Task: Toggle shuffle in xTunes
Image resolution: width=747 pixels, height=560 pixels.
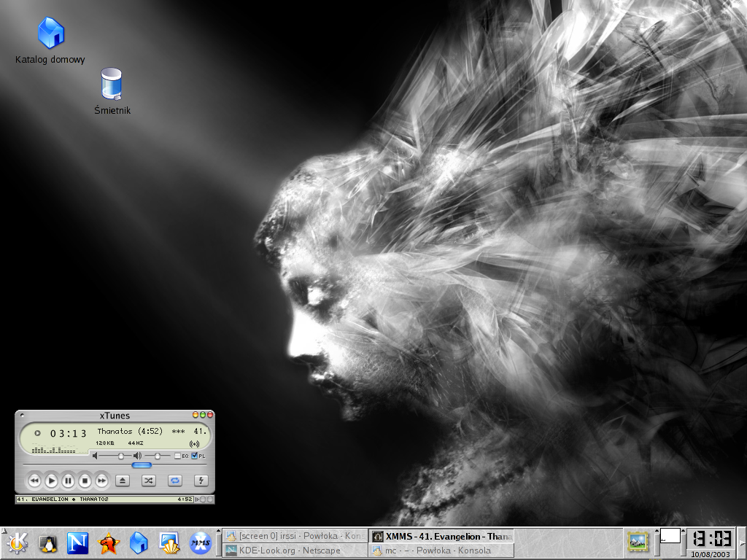Action: pos(149,481)
